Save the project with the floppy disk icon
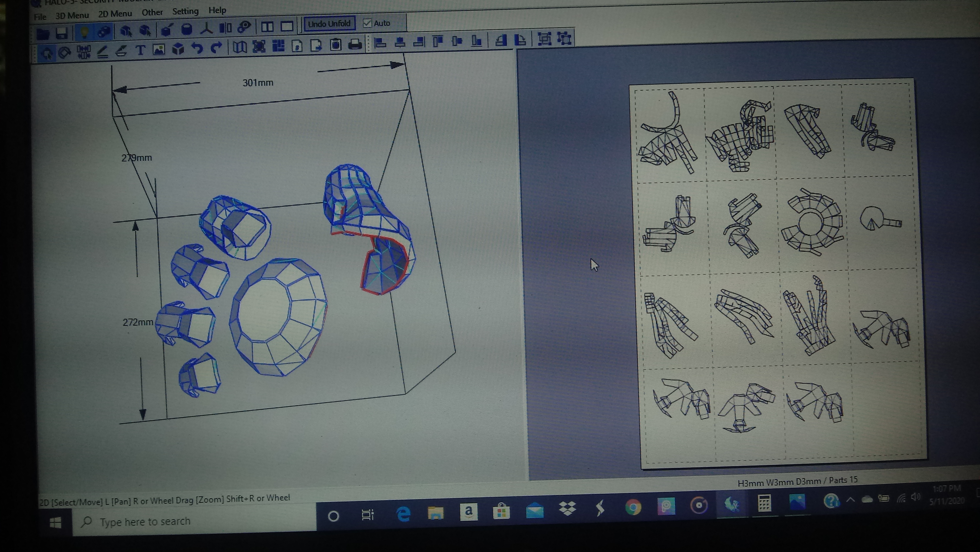 [62, 34]
